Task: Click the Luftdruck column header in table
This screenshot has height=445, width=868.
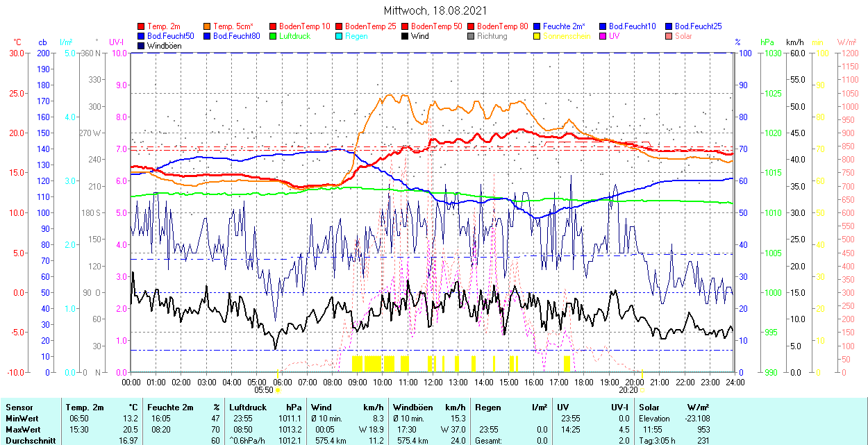Action: pos(249,408)
